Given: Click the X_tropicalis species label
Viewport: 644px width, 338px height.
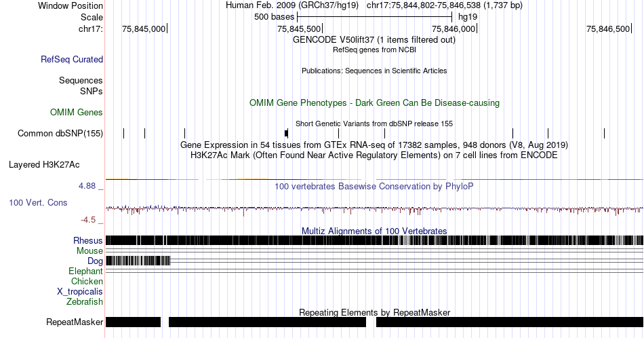Looking at the screenshot, I should [80, 292].
